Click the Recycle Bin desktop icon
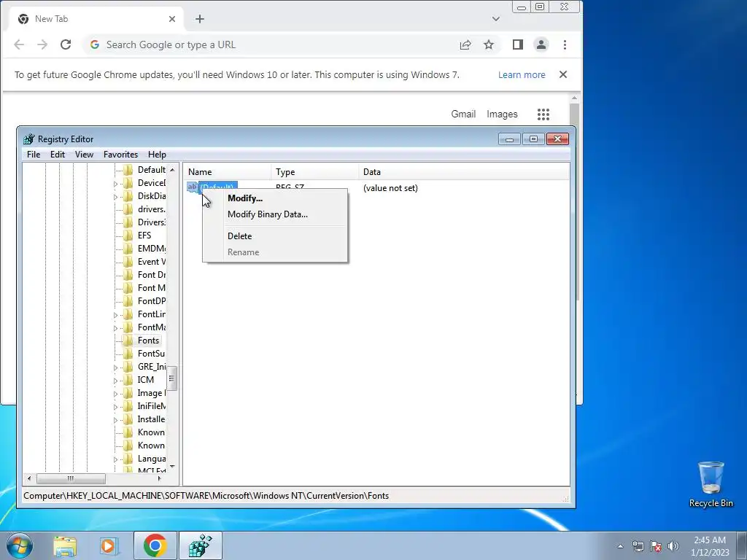 coord(711,484)
